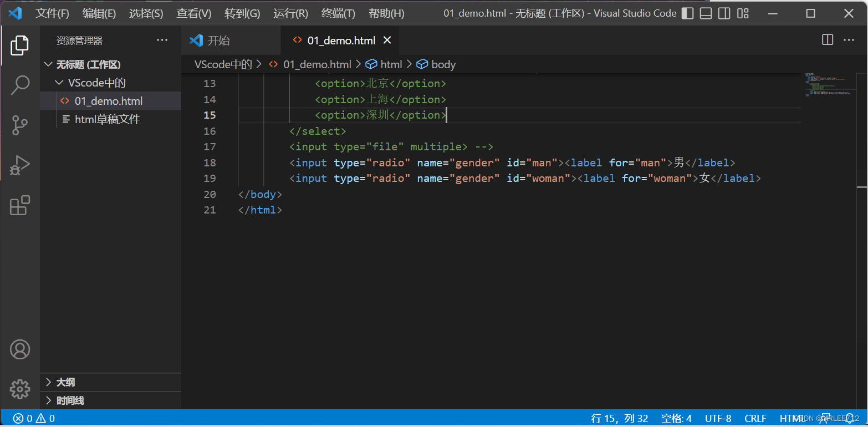Image resolution: width=868 pixels, height=427 pixels.
Task: Select the 01_demo.html editor tab
Action: 341,40
